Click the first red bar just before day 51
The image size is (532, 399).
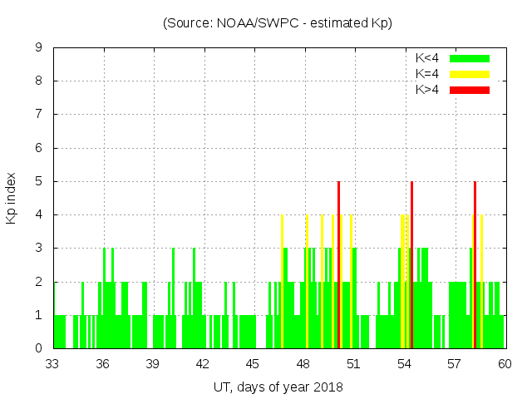[339, 264]
